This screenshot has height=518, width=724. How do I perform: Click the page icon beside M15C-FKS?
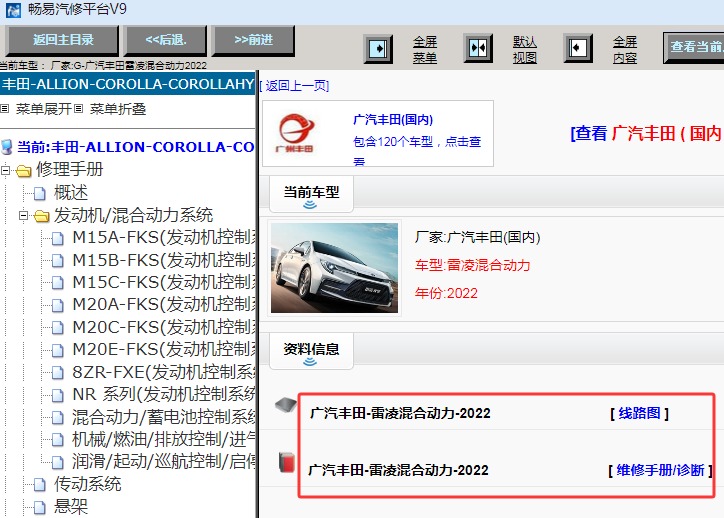[x=58, y=283]
